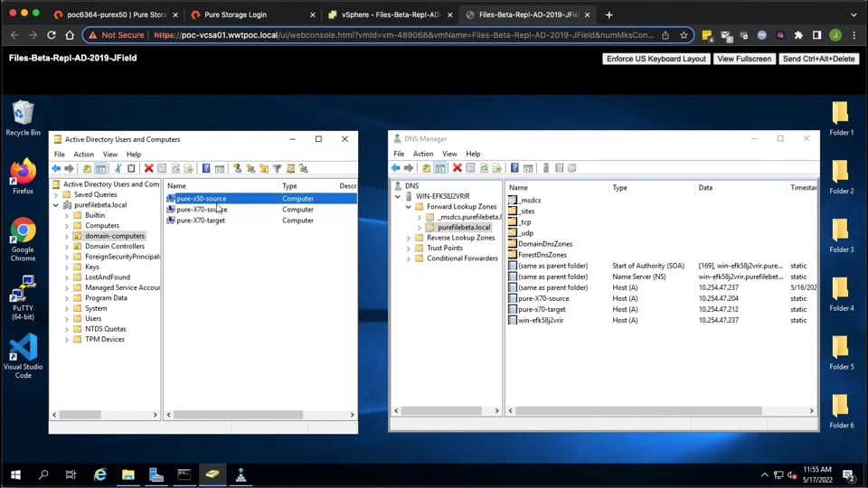Toggle console tree icon in Active Directory toolbar
The height and width of the screenshot is (488, 868).
100,168
